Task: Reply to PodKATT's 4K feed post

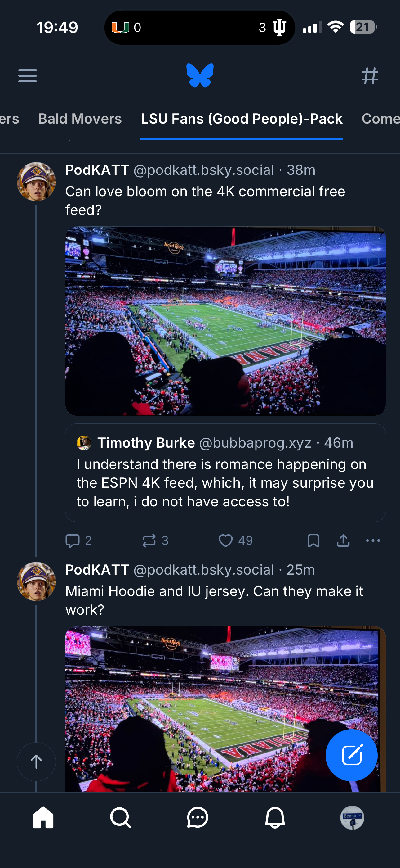Action: click(72, 540)
